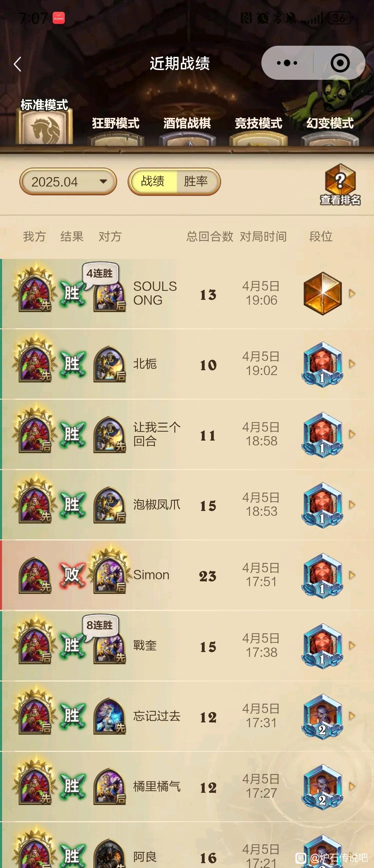Select the 战绩 toggle option
Screen dimensions: 374x868
[x=153, y=181]
